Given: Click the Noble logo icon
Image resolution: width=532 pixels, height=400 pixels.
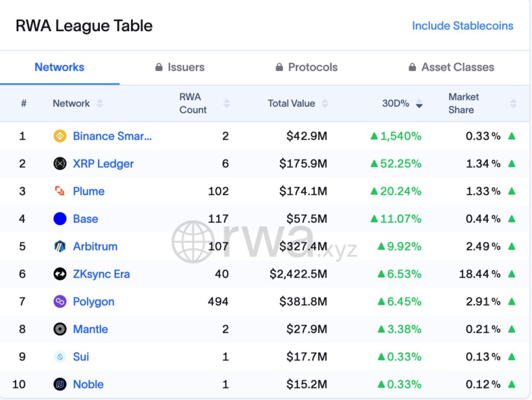Looking at the screenshot, I should (x=60, y=384).
